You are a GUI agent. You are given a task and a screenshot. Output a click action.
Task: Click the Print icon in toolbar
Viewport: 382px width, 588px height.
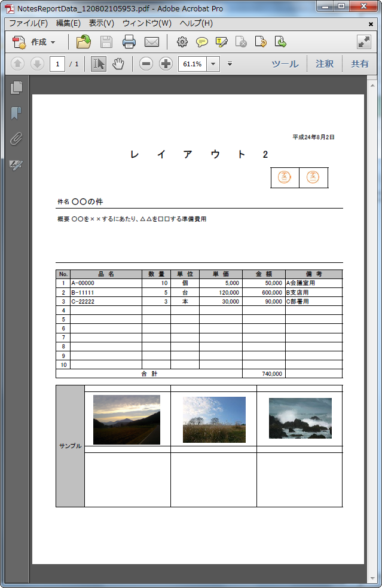click(129, 42)
